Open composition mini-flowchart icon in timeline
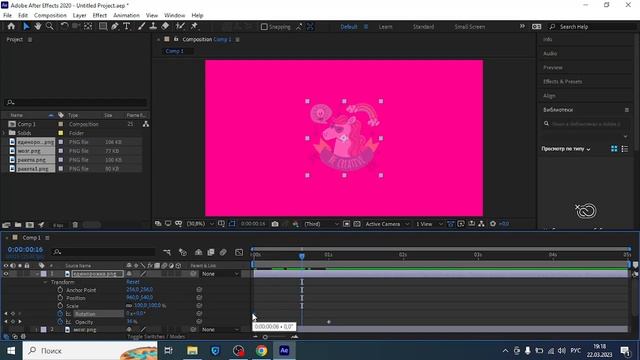 click(x=167, y=253)
